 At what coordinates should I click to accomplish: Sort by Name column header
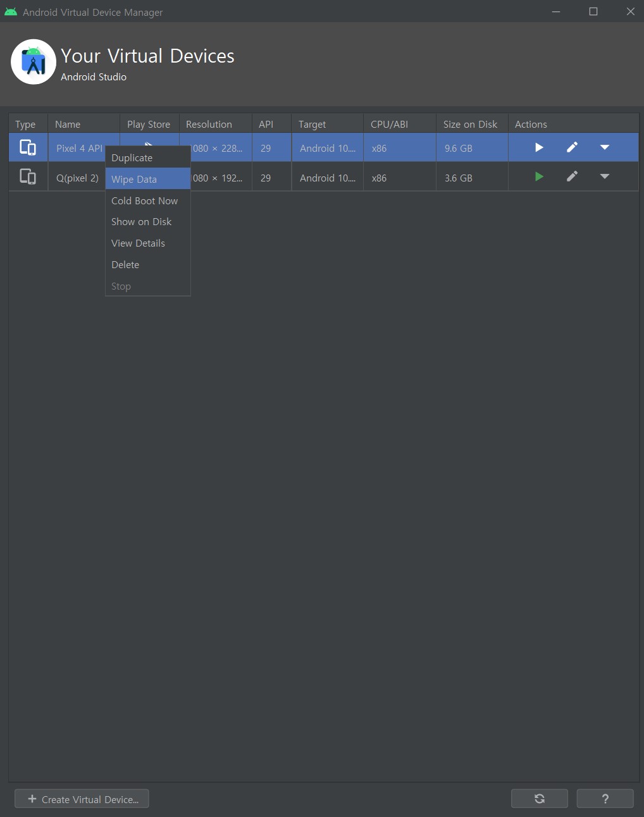pyautogui.click(x=84, y=124)
